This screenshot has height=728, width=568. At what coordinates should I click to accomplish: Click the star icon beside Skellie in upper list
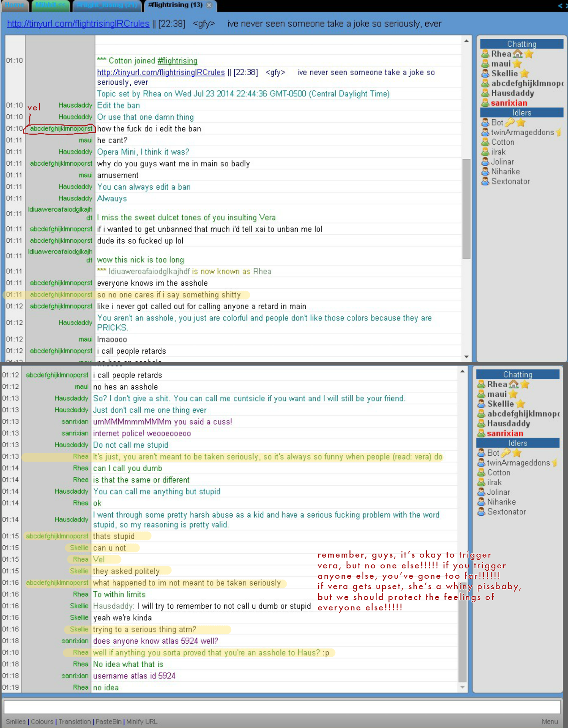point(524,73)
